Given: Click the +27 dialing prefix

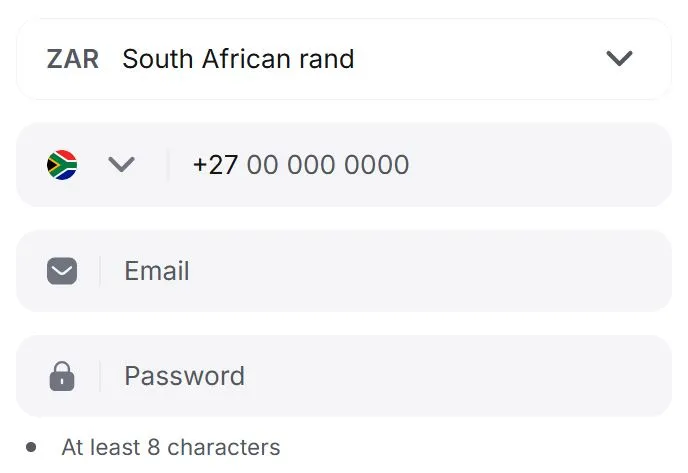Looking at the screenshot, I should pyautogui.click(x=215, y=165).
